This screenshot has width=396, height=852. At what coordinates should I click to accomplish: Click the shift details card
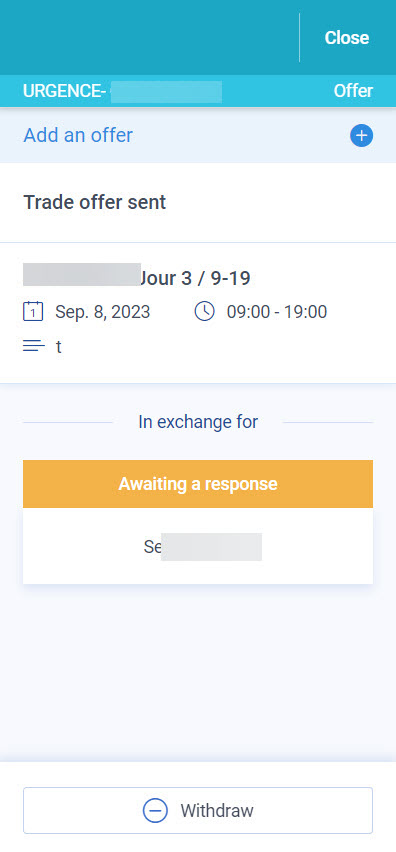click(x=198, y=313)
